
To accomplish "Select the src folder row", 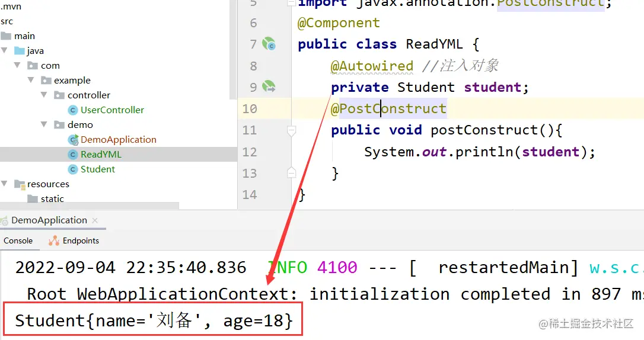I will coord(118,21).
